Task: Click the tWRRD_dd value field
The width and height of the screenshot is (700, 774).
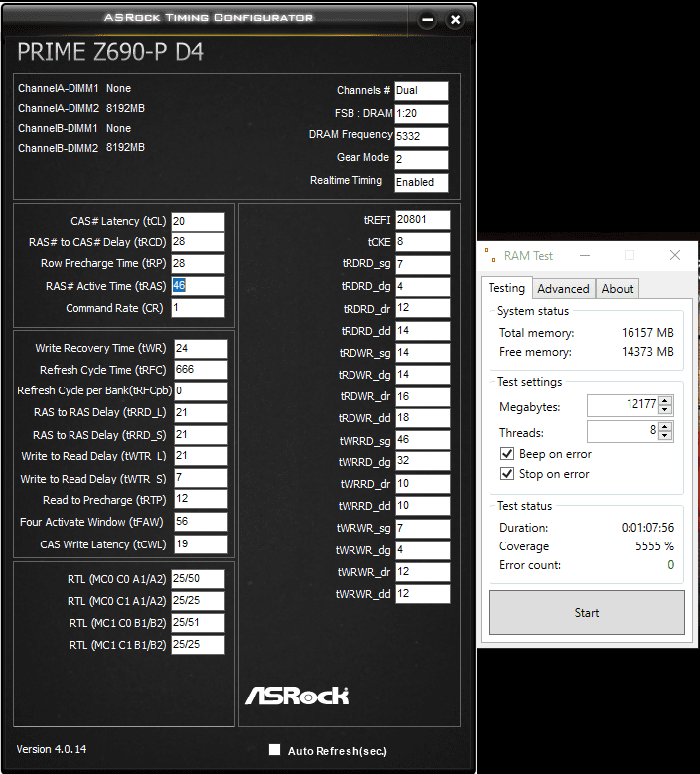Action: click(423, 506)
